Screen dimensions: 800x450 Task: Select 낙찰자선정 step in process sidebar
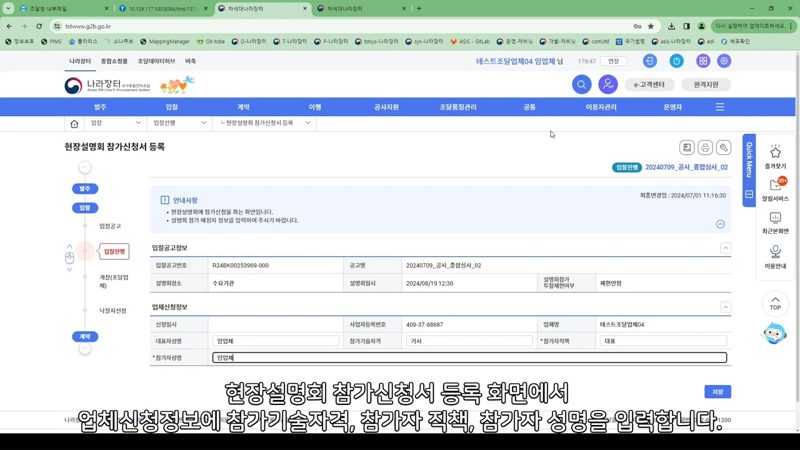[112, 310]
